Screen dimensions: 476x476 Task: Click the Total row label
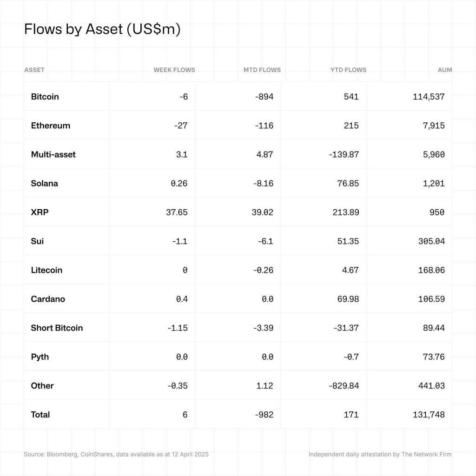pyautogui.click(x=40, y=414)
